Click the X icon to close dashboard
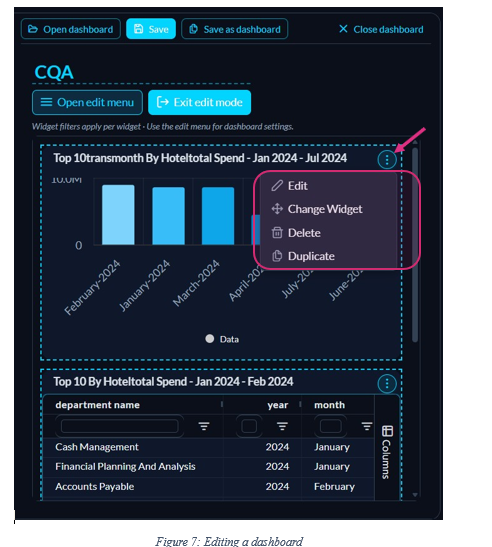This screenshot has height=547, width=492. [x=343, y=29]
